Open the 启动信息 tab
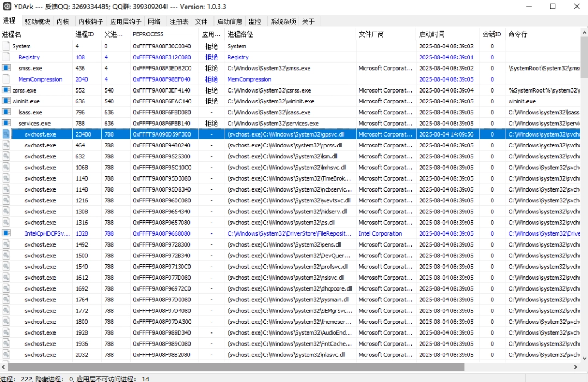The height and width of the screenshot is (382, 588). pos(230,22)
